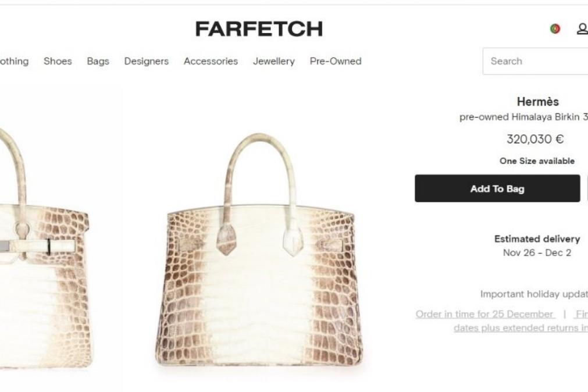The height and width of the screenshot is (392, 588).
Task: Open the Pre-Owned menu
Action: (336, 61)
